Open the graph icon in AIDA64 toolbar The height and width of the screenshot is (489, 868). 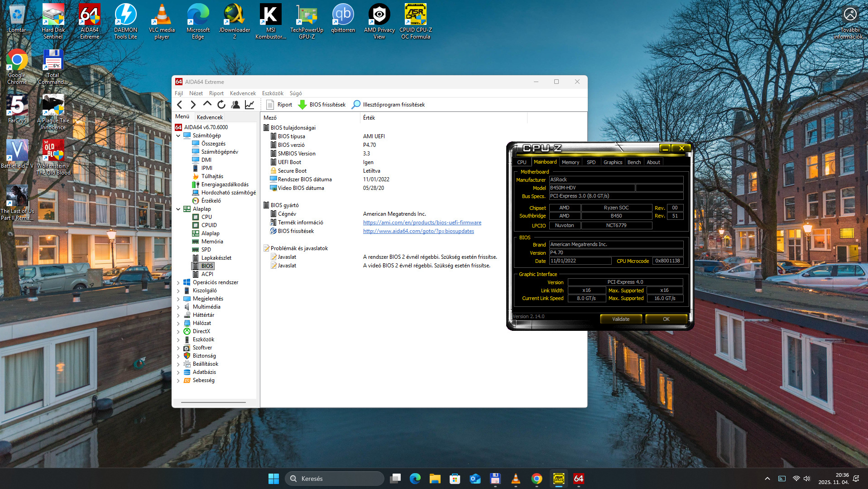tap(249, 105)
